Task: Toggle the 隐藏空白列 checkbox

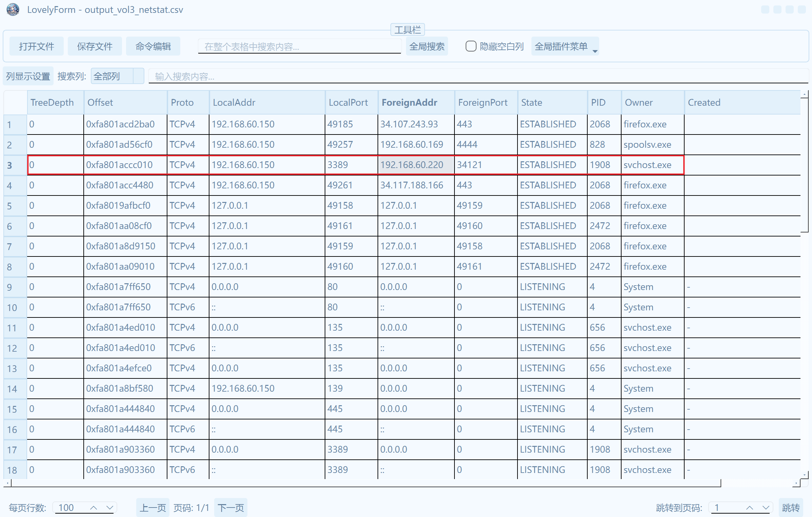Action: (471, 46)
